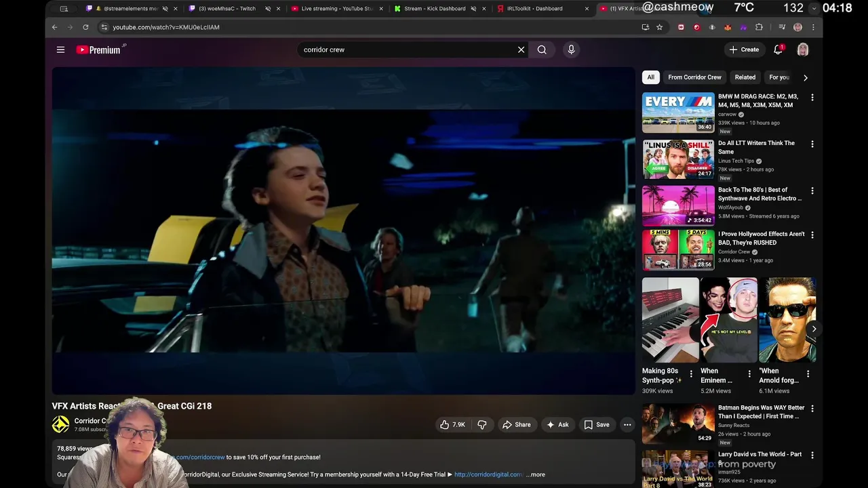Select the All filter chip
The width and height of the screenshot is (868, 488).
point(650,77)
